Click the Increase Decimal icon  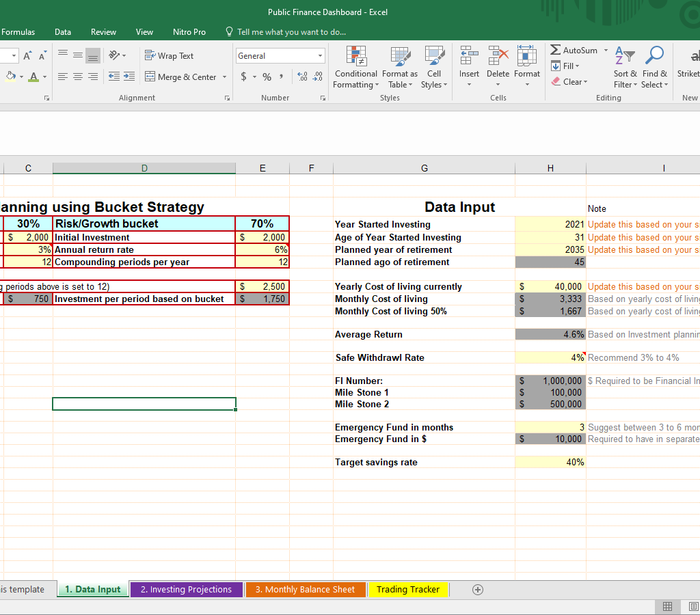[x=302, y=77]
